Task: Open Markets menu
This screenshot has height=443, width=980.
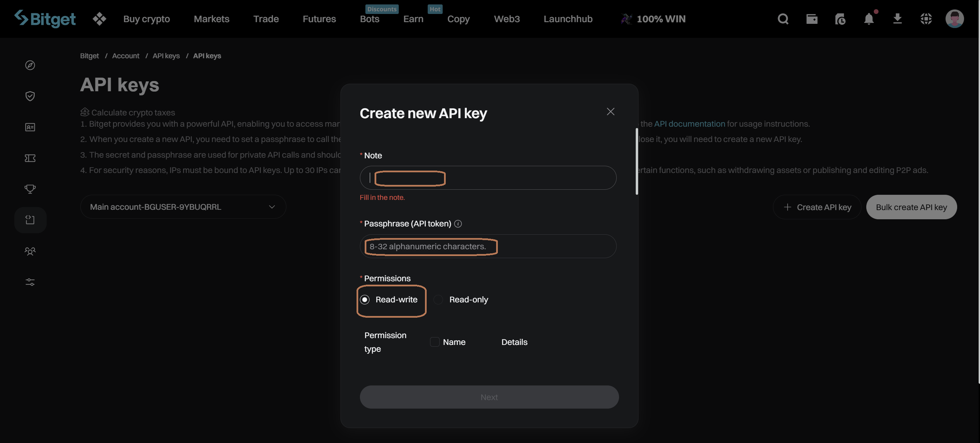Action: click(x=211, y=19)
